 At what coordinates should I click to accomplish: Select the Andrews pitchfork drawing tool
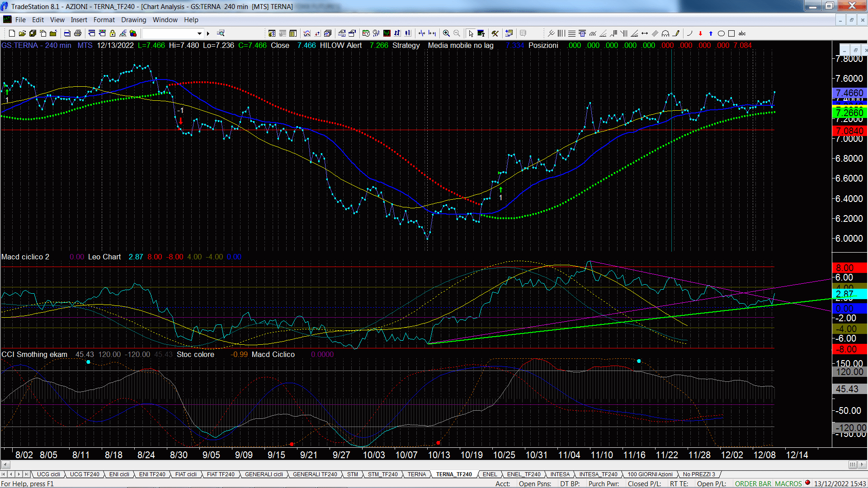pos(551,33)
